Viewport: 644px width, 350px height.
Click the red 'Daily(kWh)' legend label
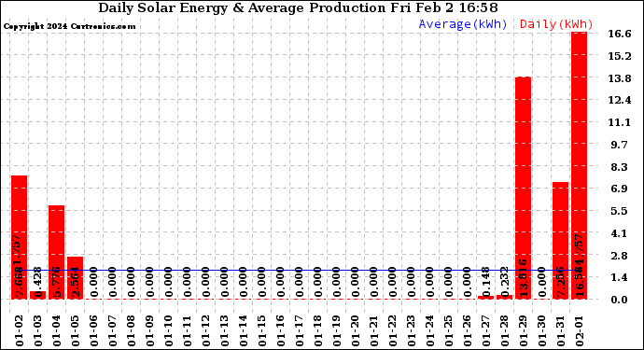556,24
